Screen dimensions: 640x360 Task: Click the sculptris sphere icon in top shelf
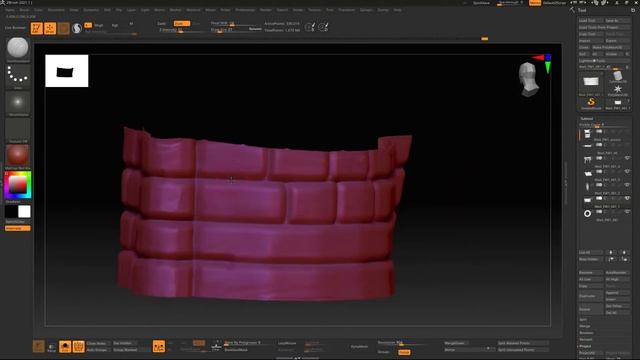(x=77, y=28)
